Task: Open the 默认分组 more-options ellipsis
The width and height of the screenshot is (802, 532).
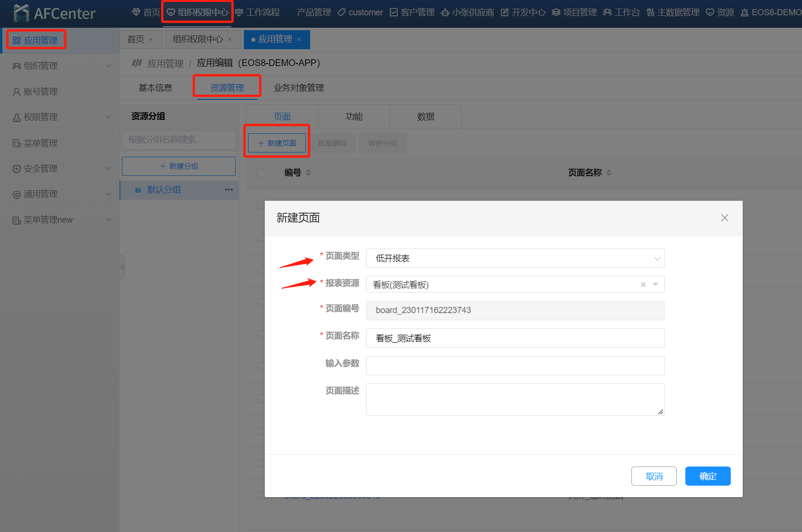Action: click(x=229, y=190)
